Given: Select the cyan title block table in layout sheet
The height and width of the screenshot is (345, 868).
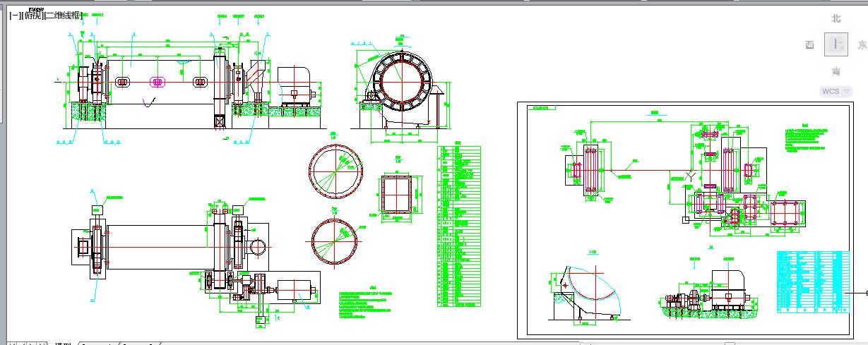Looking at the screenshot, I should pyautogui.click(x=812, y=282).
